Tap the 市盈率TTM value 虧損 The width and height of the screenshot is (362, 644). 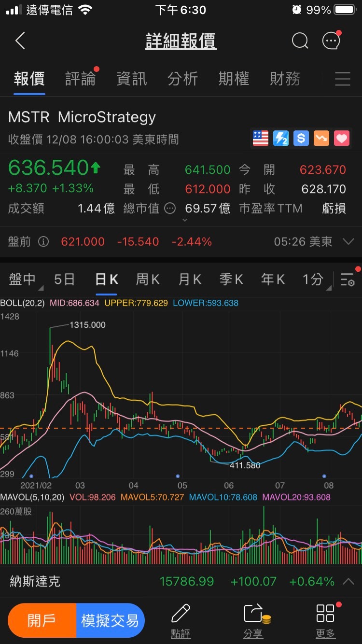[x=334, y=209]
